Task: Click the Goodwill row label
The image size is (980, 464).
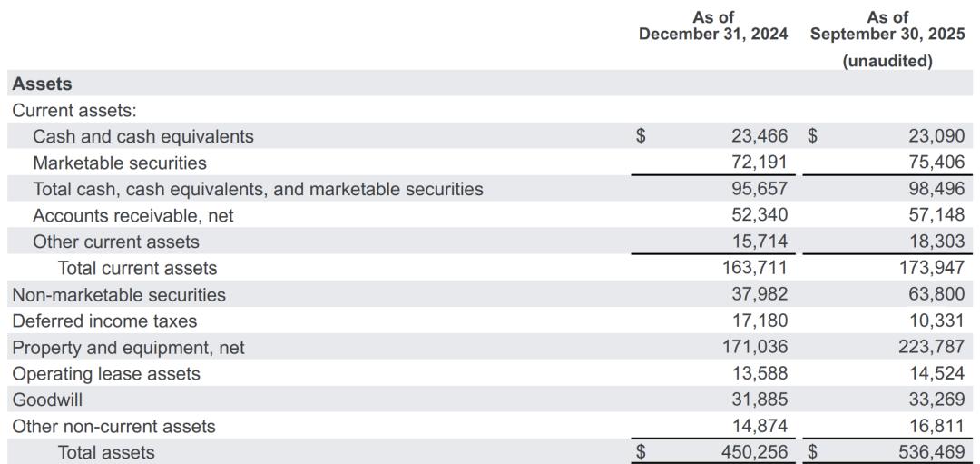Action: pos(47,400)
